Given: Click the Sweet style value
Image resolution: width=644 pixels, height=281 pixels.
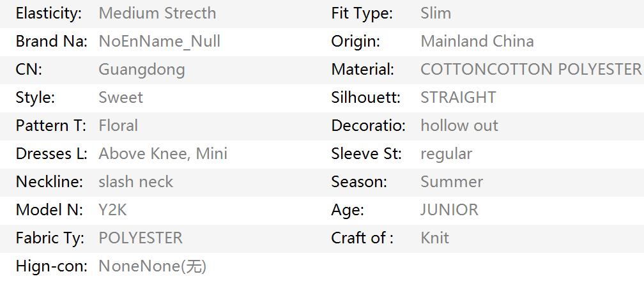Looking at the screenshot, I should click(121, 97).
